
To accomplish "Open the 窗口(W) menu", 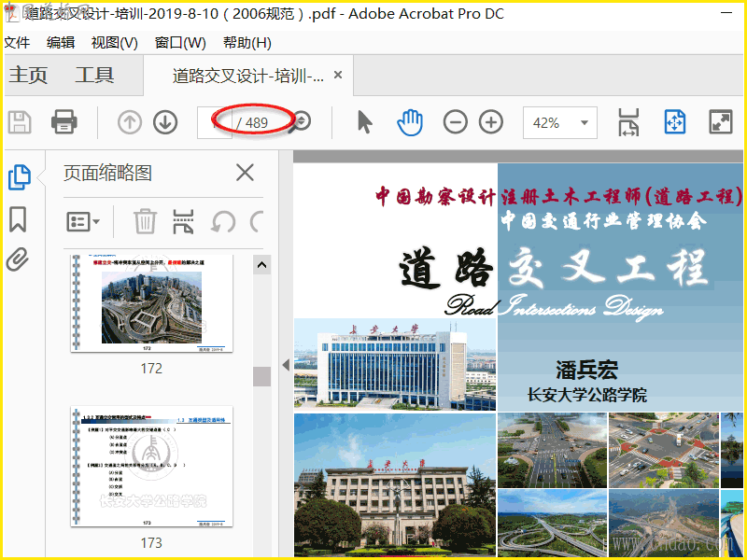I will (x=180, y=43).
